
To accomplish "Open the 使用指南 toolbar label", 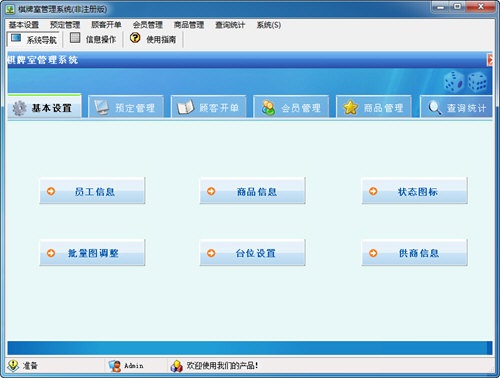I will 161,40.
